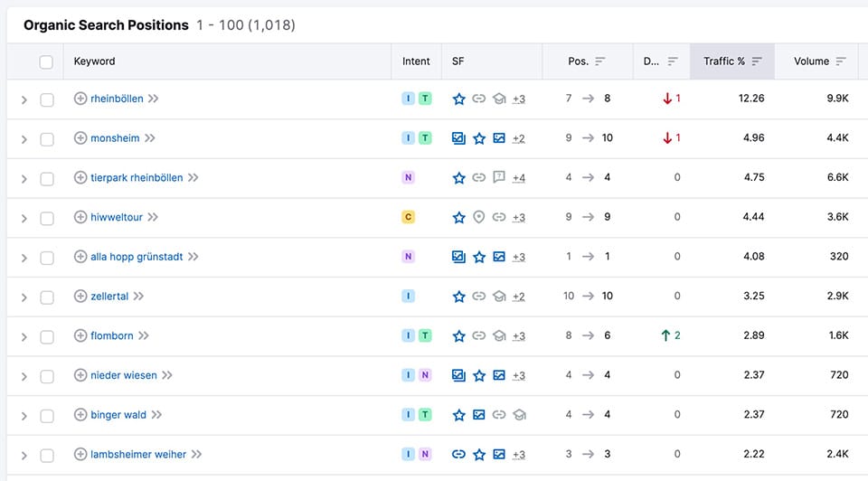Click the add-keyword plus icon beside rheinböllen
868x481 pixels.
click(x=80, y=99)
